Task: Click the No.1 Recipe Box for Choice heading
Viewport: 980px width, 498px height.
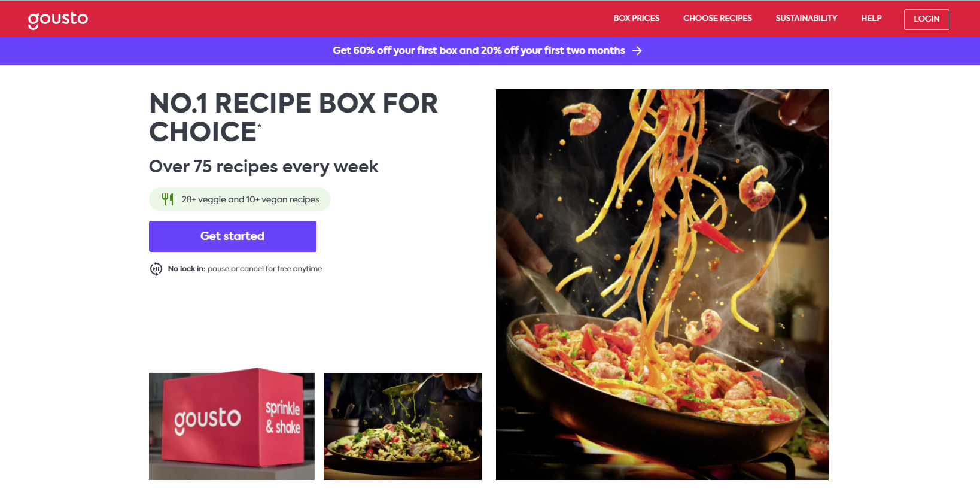Action: click(x=293, y=118)
